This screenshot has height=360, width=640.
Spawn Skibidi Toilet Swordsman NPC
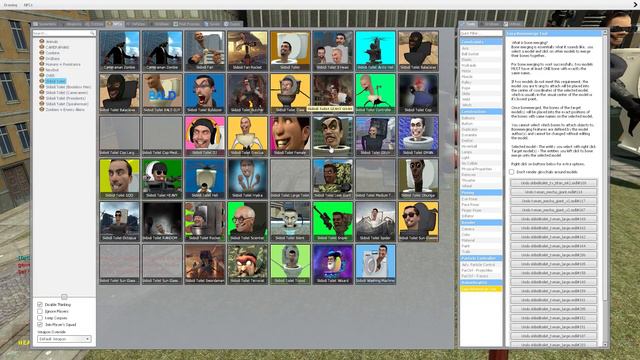coord(204,264)
